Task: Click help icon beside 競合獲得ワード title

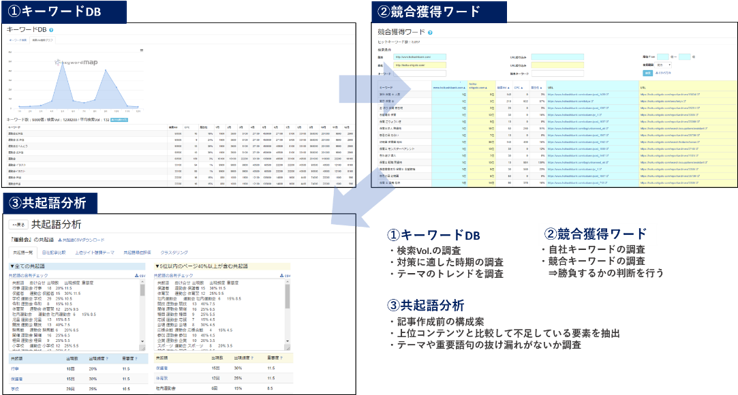Action: click(430, 32)
